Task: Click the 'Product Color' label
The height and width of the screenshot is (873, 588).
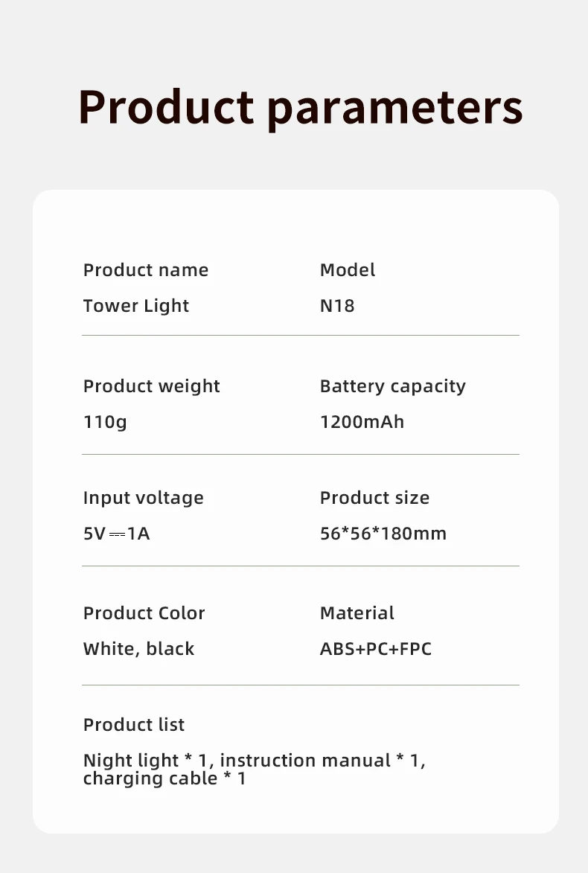Action: click(144, 613)
